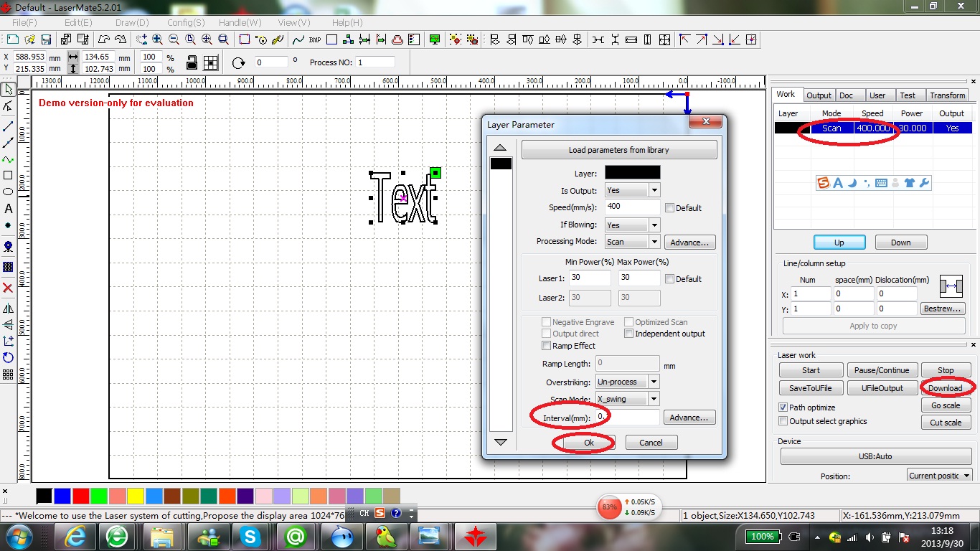This screenshot has height=551, width=980.
Task: Click the Ok button in Layer Parameter
Action: coord(588,443)
